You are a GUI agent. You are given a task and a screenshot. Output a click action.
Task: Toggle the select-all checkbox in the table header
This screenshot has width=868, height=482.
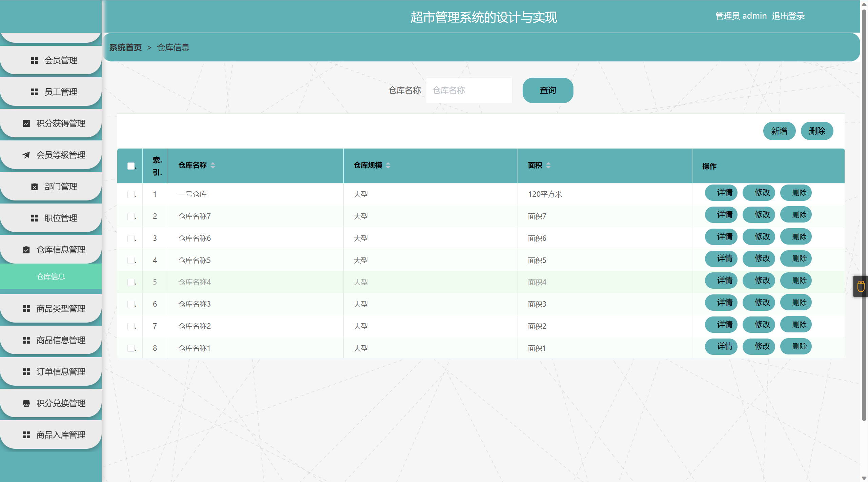pos(131,166)
